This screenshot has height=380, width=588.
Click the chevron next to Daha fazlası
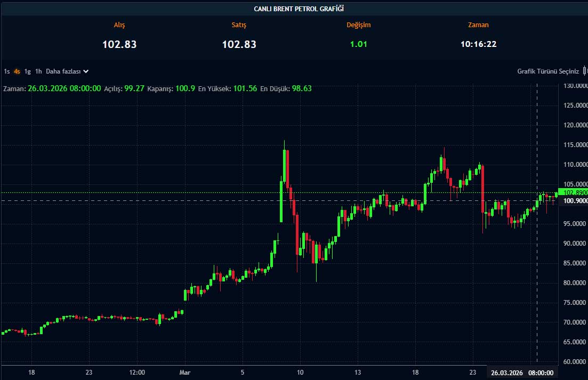point(86,71)
